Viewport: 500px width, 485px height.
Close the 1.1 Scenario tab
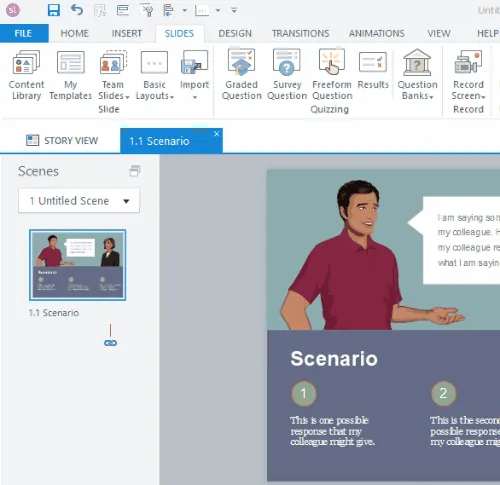tap(217, 134)
